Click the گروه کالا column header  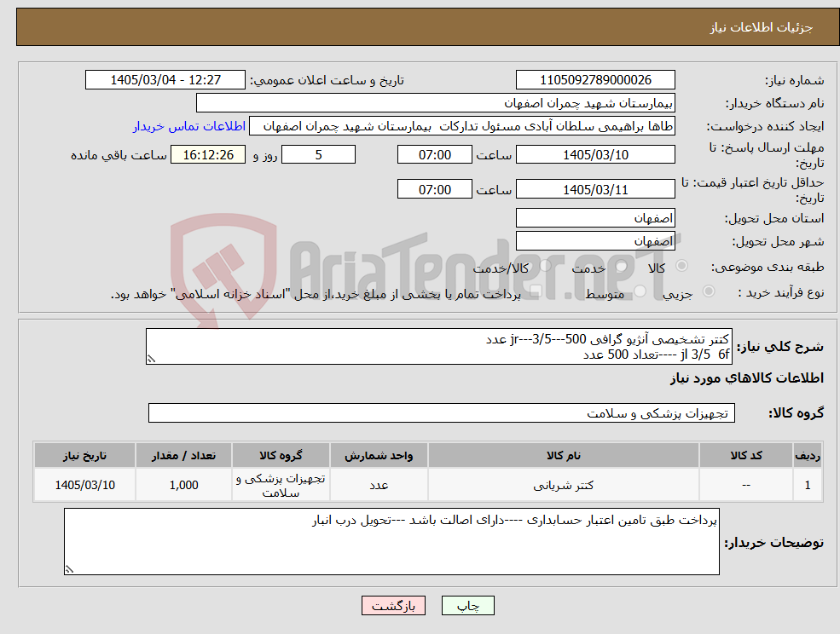(x=281, y=455)
